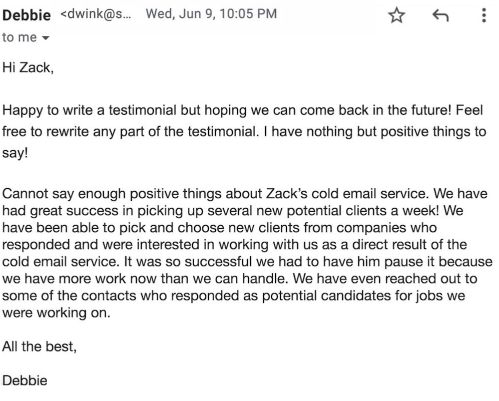Click the 'Happy to write a testimonial' sentence

[x=89, y=110]
